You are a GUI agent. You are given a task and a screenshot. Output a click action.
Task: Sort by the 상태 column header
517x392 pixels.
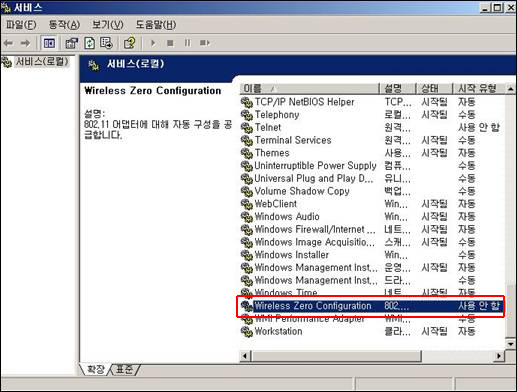[435, 89]
